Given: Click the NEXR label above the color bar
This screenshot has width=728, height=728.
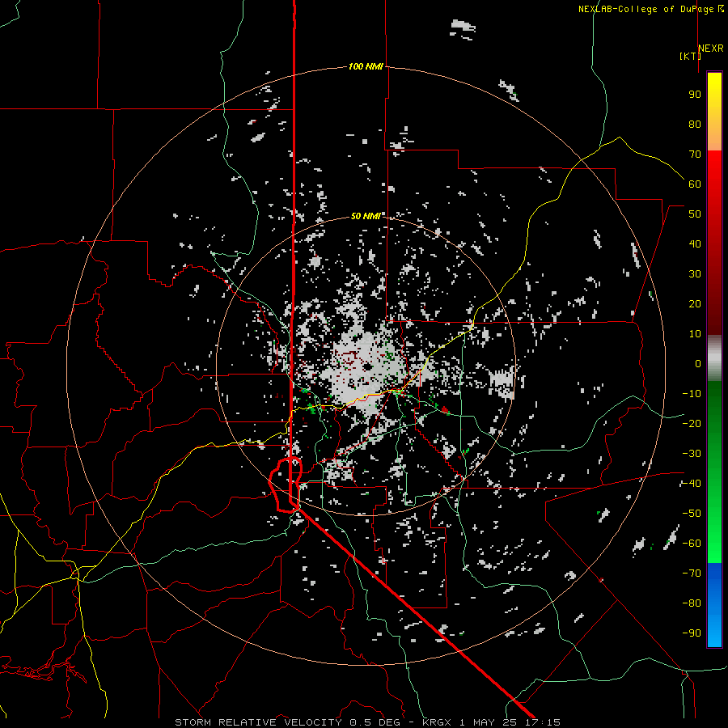Looking at the screenshot, I should (x=711, y=49).
